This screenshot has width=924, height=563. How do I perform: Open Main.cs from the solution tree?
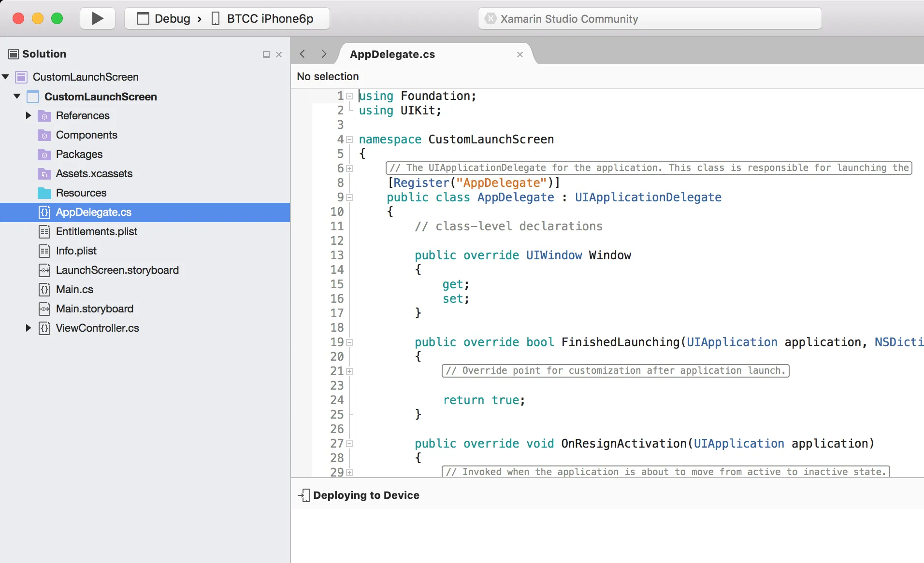pos(74,289)
